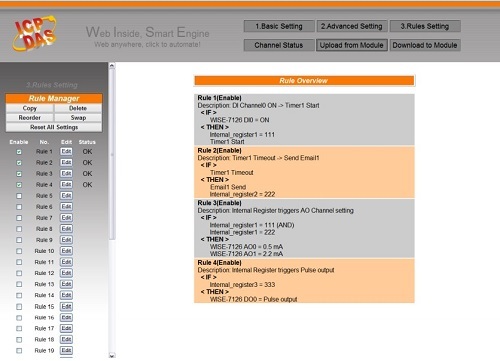Uncheck the Enable checkbox for Rule 2
Viewport: 500px width, 361px height.
click(x=19, y=163)
